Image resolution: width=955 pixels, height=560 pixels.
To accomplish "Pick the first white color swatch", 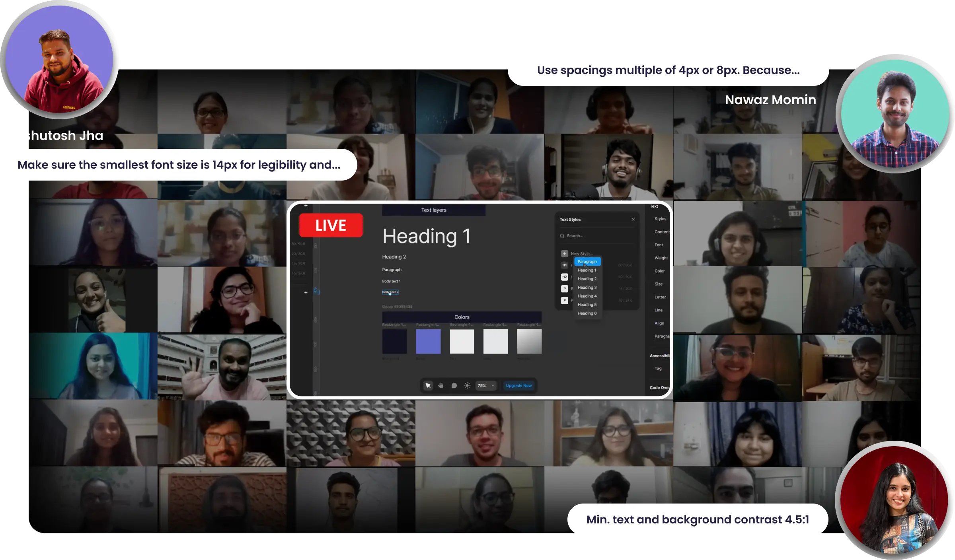I will click(x=462, y=341).
